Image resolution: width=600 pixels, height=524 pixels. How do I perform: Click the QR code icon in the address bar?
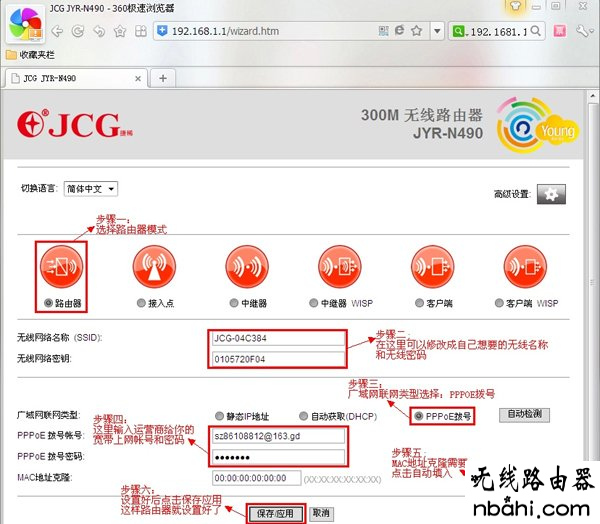[383, 31]
